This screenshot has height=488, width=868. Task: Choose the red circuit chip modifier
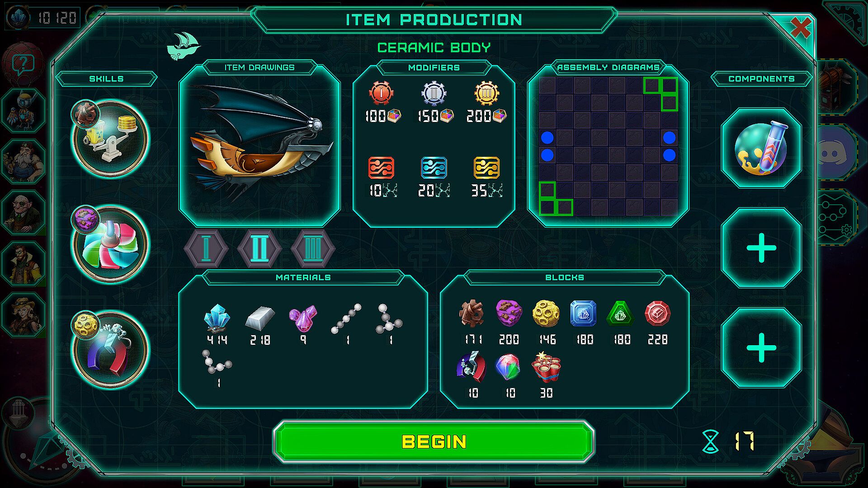381,168
